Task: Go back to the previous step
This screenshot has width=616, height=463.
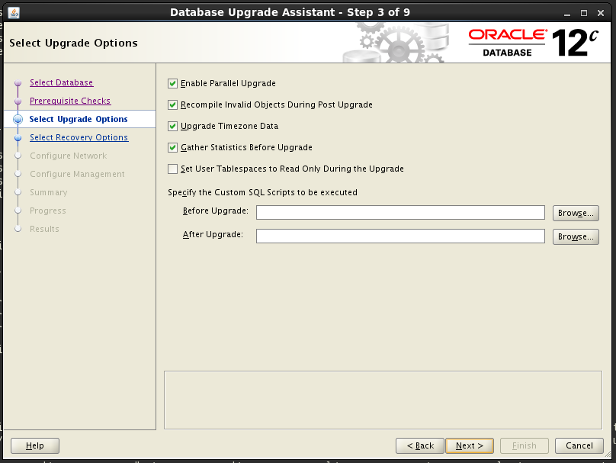Action: [x=419, y=446]
